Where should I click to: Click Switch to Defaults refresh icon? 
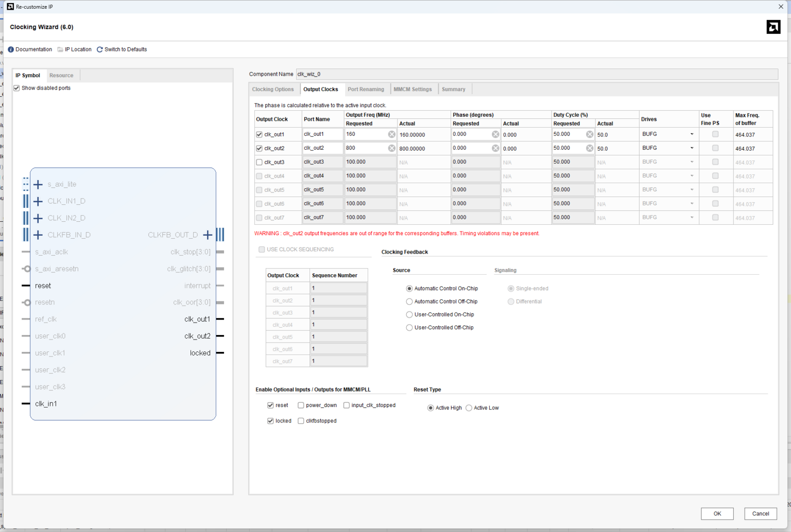[x=100, y=50]
